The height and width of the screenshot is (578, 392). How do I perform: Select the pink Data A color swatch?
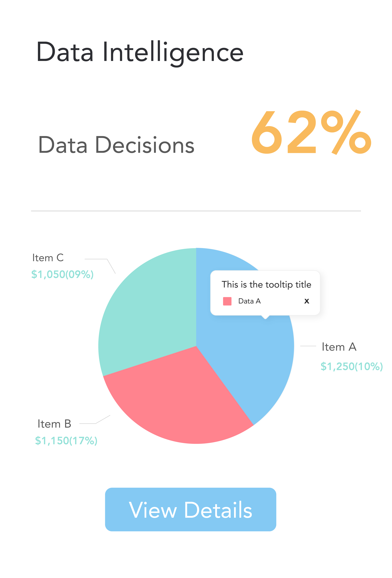(227, 301)
